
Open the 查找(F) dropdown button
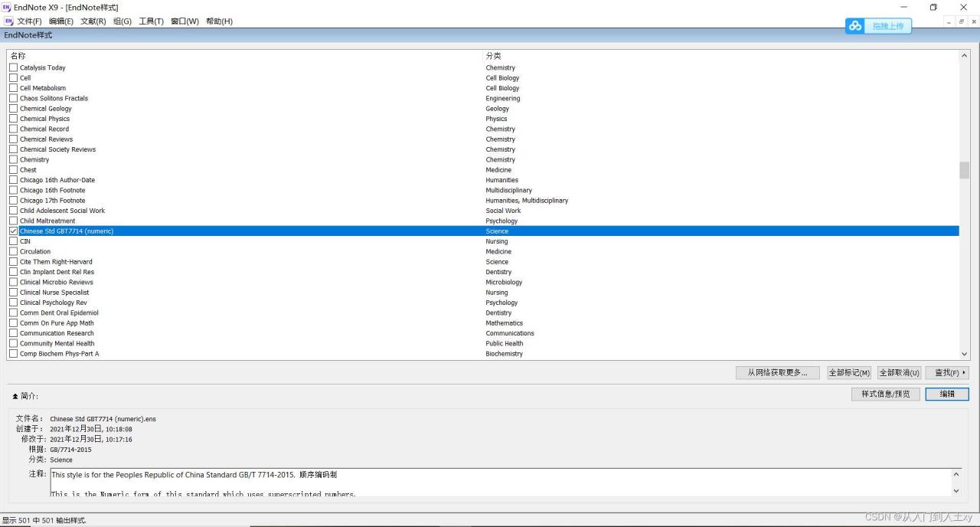coord(947,372)
